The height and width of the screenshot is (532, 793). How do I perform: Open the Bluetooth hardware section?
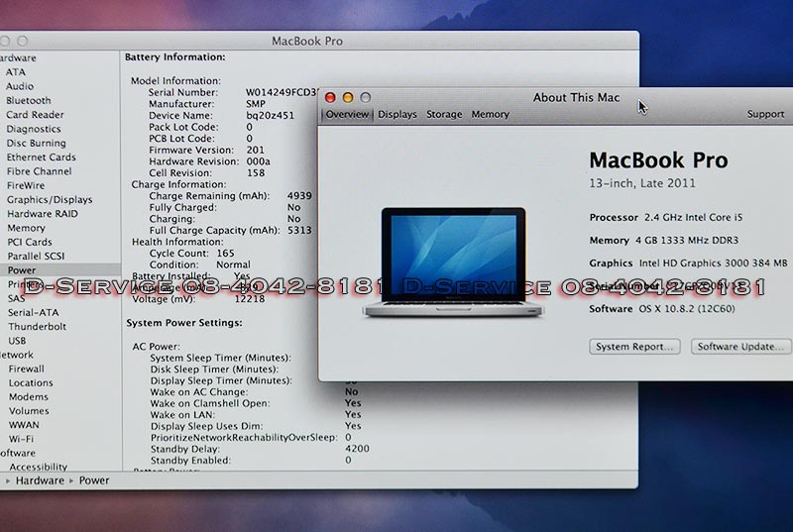click(x=29, y=100)
